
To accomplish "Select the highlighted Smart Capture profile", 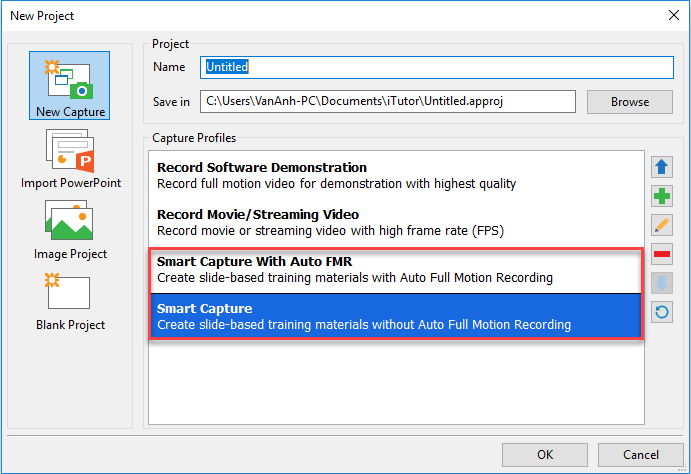I will 396,316.
